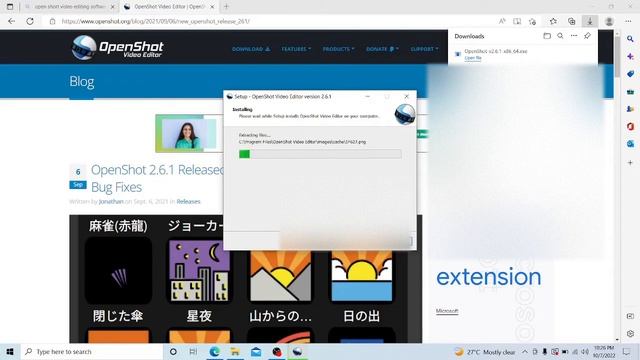The image size is (640, 360).
Task: Open the browser profile avatar
Action: click(x=609, y=21)
